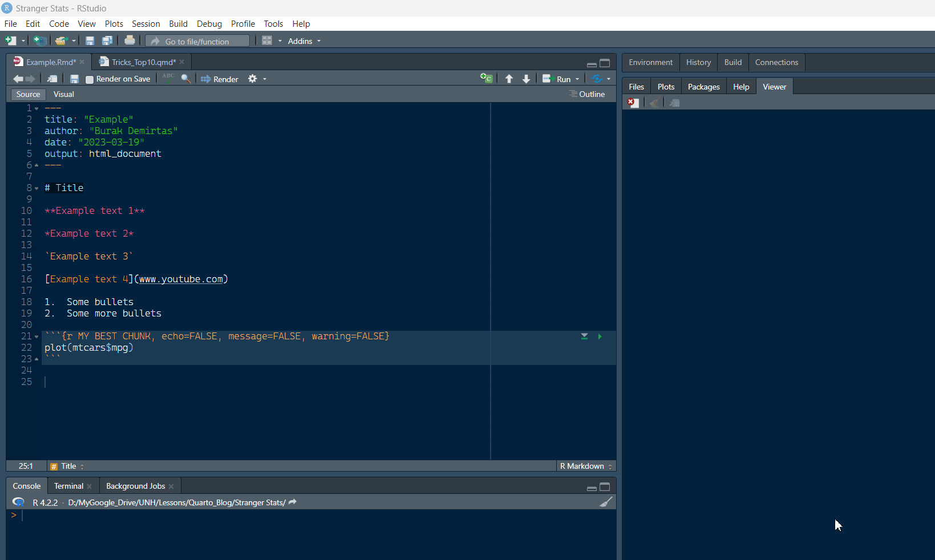Click the Open file folder icon

pyautogui.click(x=61, y=40)
